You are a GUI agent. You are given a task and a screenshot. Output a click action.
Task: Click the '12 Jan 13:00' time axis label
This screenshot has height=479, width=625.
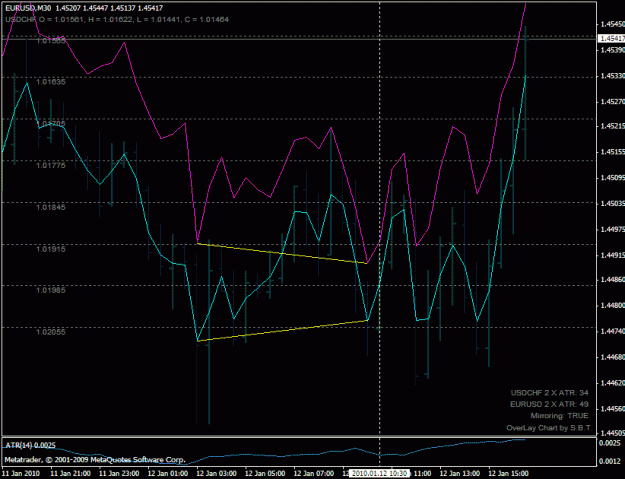pyautogui.click(x=460, y=473)
